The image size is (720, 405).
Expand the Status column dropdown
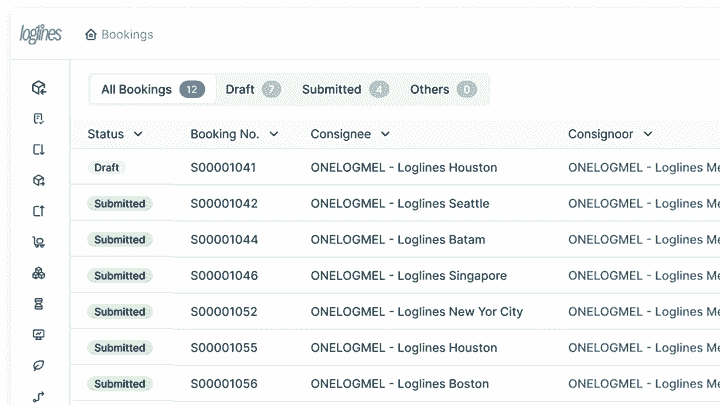tap(138, 134)
